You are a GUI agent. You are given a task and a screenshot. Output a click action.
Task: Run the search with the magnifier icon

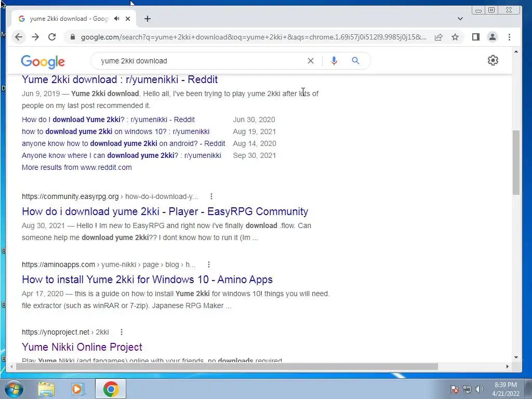[355, 61]
